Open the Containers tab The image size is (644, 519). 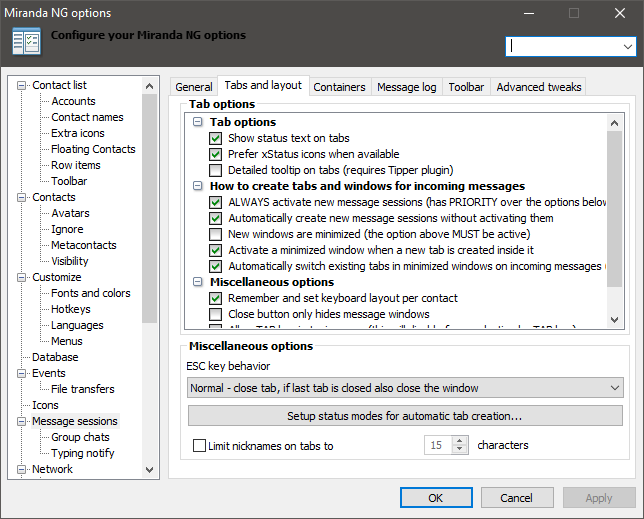tap(339, 87)
